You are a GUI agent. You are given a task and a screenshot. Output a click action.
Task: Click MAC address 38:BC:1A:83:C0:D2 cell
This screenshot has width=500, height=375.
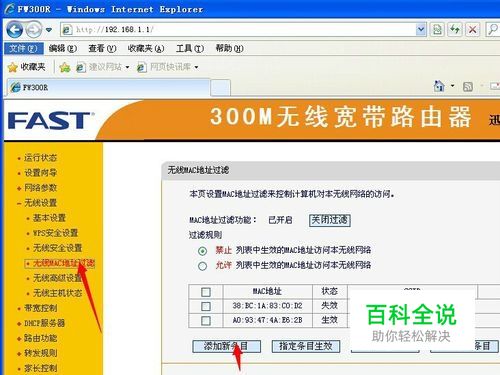[267, 306]
